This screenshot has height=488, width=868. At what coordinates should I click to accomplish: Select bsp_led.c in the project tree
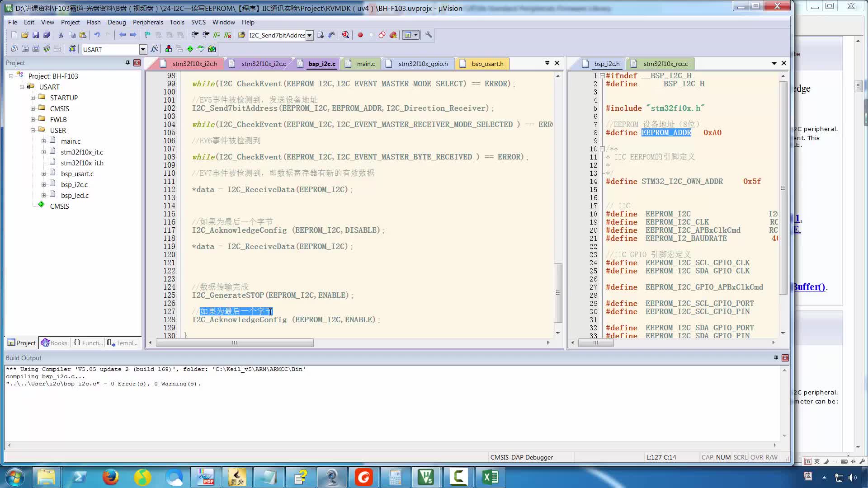pyautogui.click(x=75, y=195)
